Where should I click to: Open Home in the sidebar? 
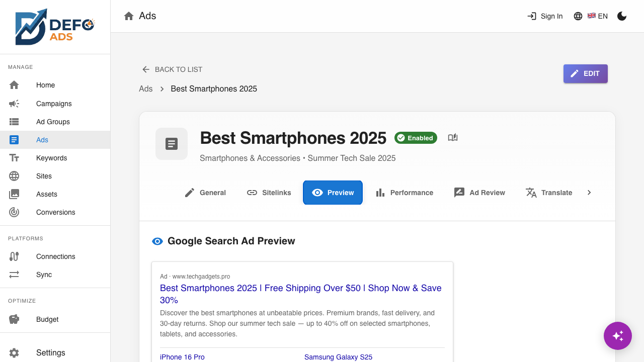coord(55,85)
